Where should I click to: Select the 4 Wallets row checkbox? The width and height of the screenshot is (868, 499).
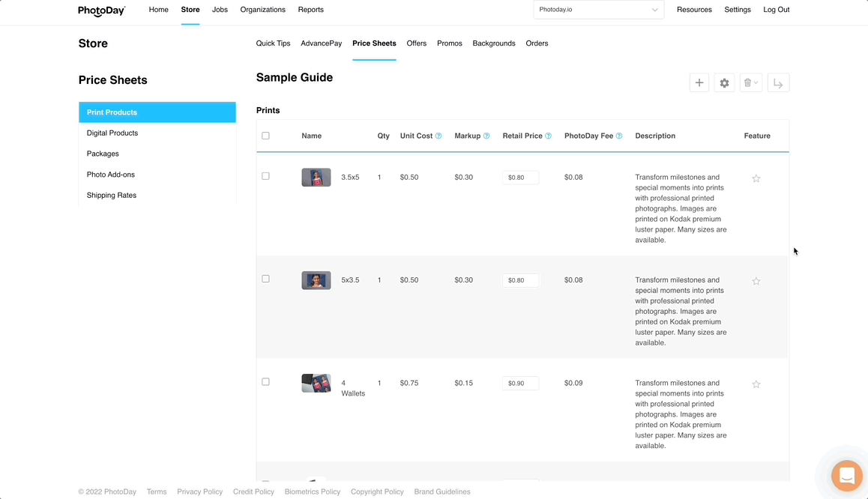pos(265,382)
